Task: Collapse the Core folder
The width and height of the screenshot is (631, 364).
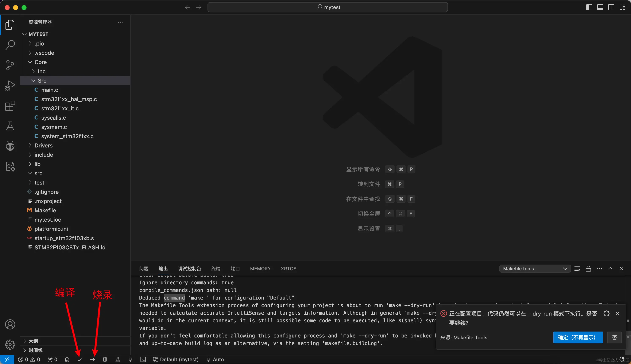Action: 75,62
